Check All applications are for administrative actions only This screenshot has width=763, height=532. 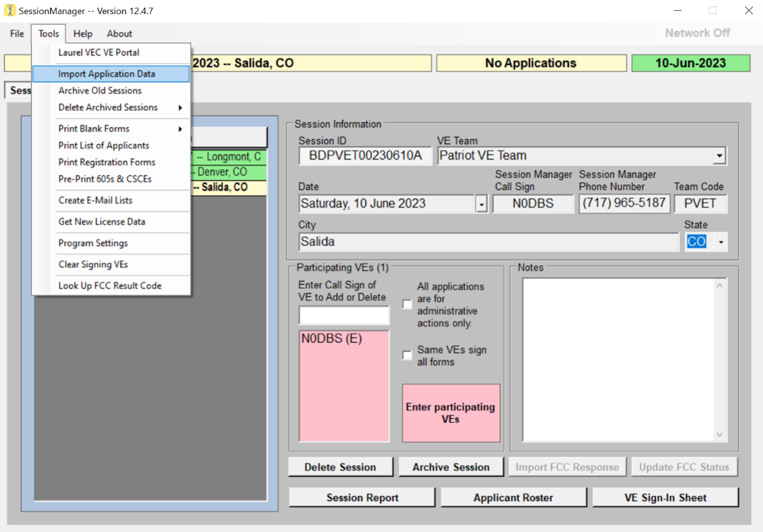pos(408,304)
